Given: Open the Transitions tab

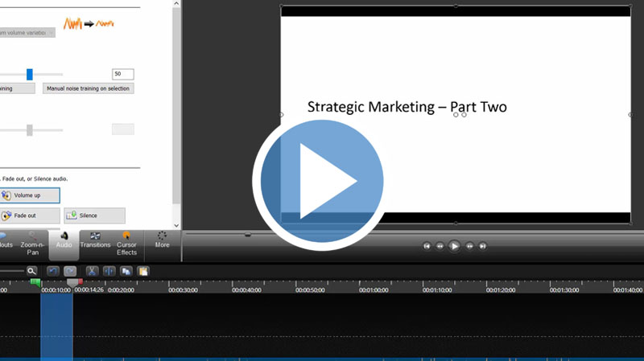Looking at the screenshot, I should click(95, 244).
